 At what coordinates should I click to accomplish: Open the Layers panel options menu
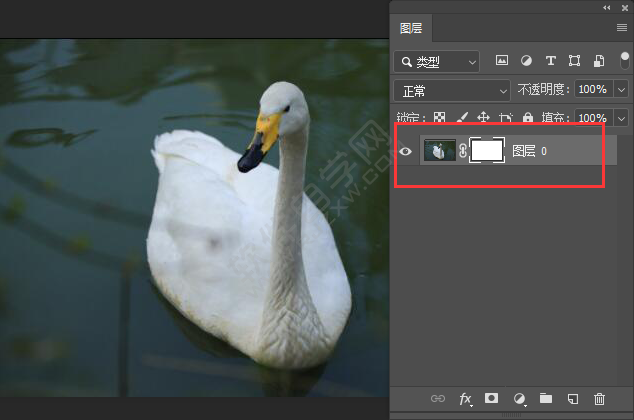(x=621, y=28)
